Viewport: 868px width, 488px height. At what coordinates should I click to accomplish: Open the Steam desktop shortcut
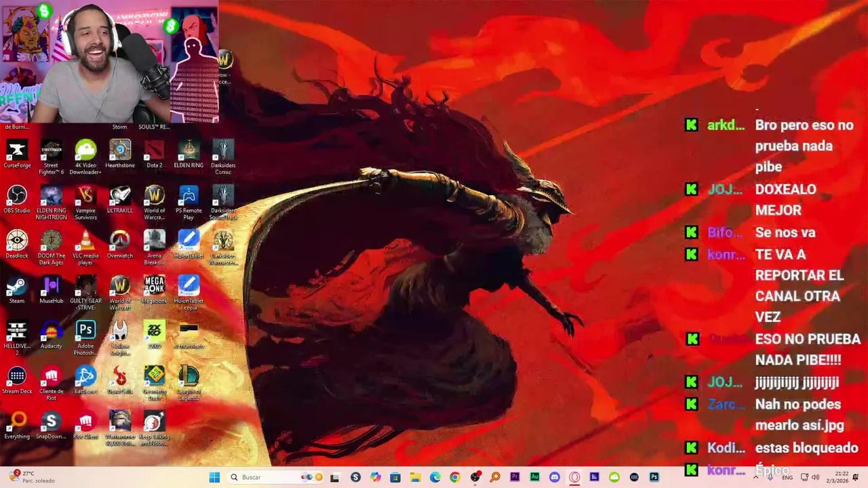tap(17, 290)
